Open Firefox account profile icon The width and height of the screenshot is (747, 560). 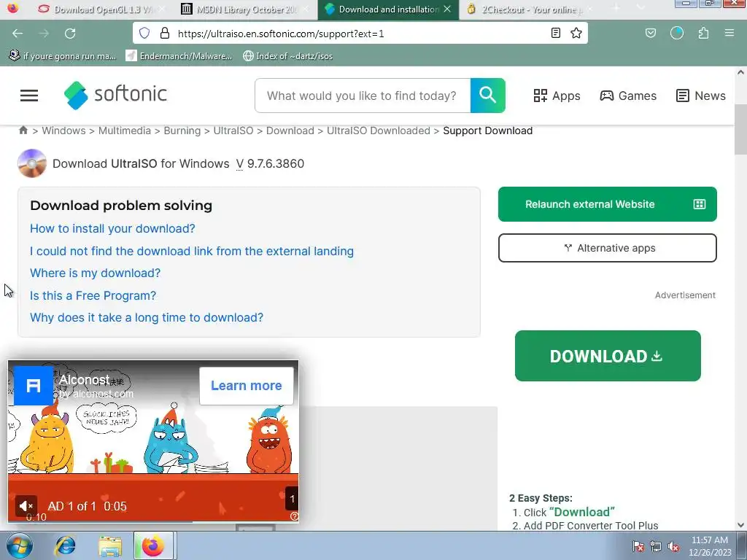[x=676, y=34]
